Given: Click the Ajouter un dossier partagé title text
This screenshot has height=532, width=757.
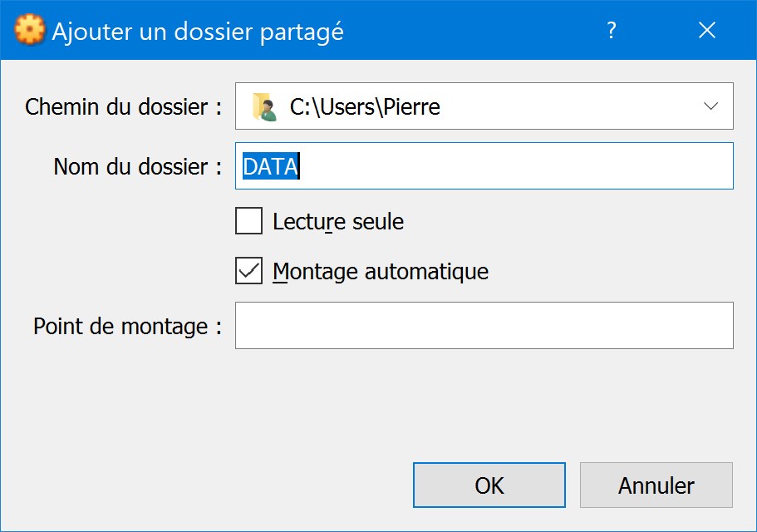Looking at the screenshot, I should tap(198, 32).
